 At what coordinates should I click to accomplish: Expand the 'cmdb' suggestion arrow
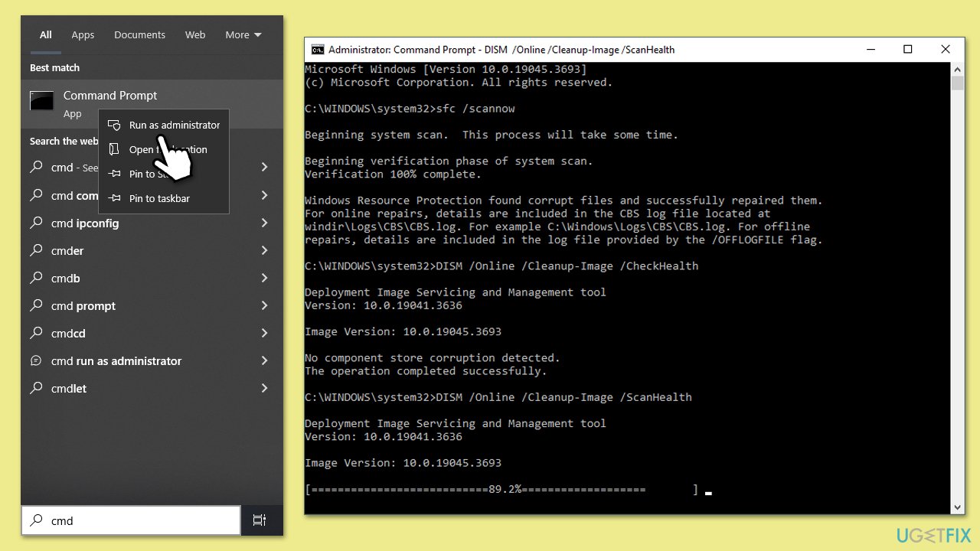264,278
